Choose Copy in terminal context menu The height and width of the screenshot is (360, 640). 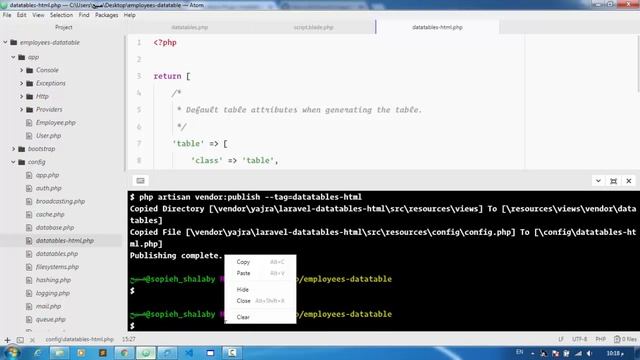pyautogui.click(x=260, y=262)
